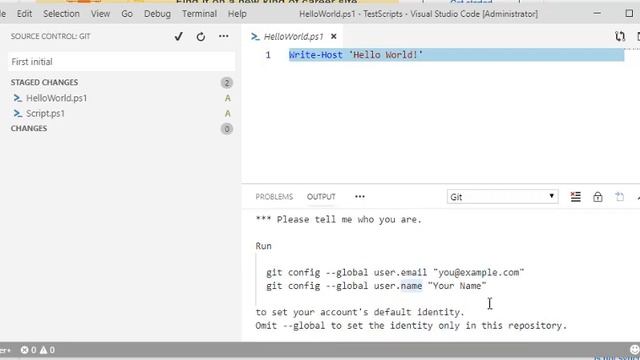Open the Help menu
Screen dimensions: 640x360
[237, 14]
